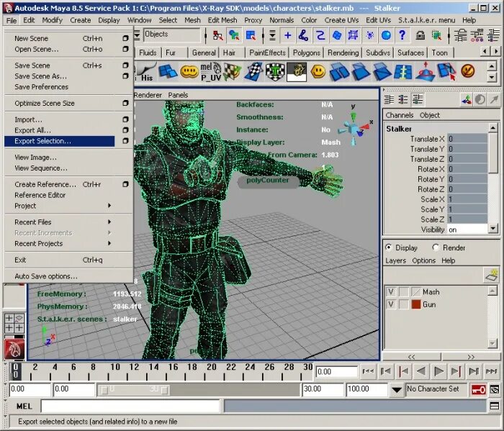
Task: Show manipulator tool axes icon in Channel Box
Action: [x=467, y=100]
